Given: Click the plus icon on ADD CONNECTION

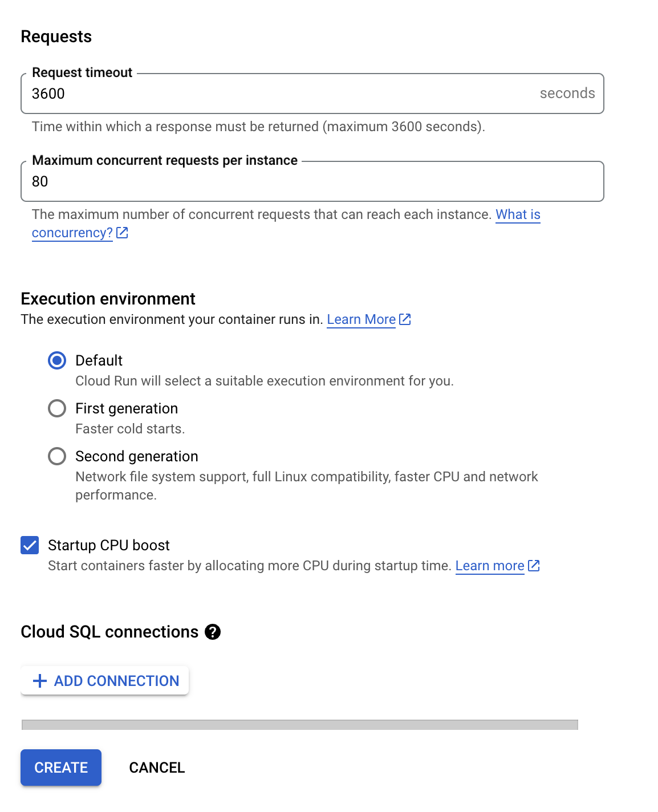Looking at the screenshot, I should [x=39, y=681].
